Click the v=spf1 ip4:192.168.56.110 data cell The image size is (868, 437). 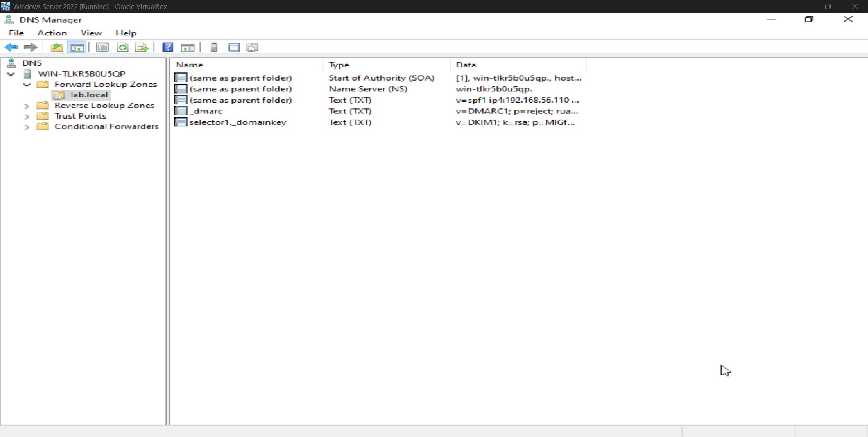click(x=517, y=100)
